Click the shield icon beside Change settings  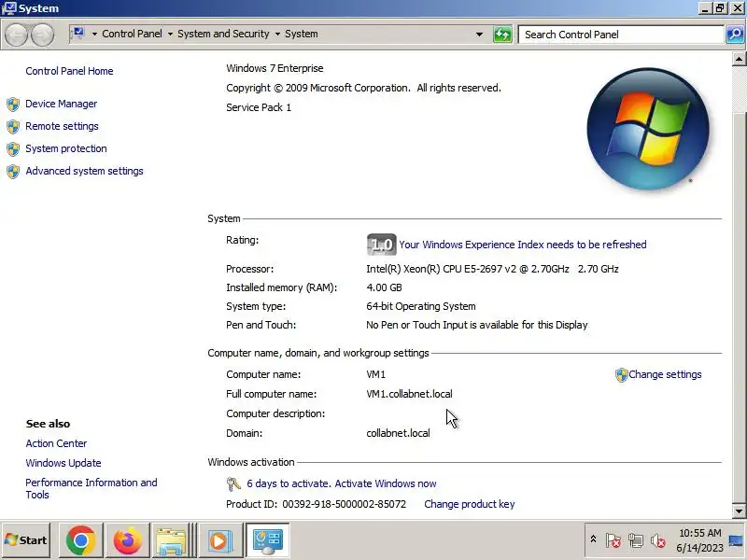621,375
